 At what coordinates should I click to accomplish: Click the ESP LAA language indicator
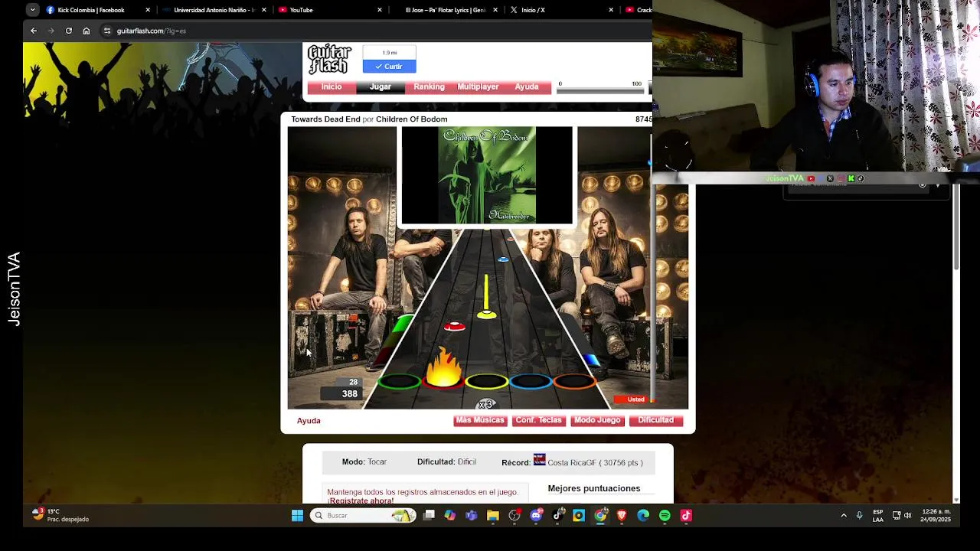point(878,516)
